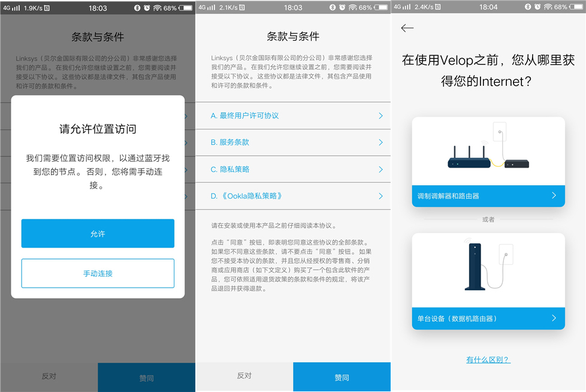Expand item B 服务条款
Image resolution: width=586 pixels, height=392 pixels.
293,143
